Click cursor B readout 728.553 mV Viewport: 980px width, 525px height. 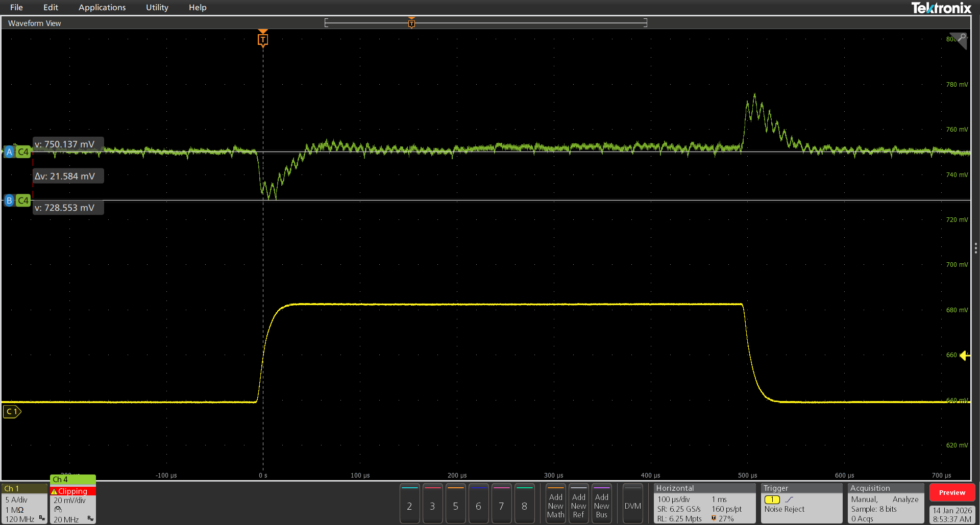tap(68, 208)
